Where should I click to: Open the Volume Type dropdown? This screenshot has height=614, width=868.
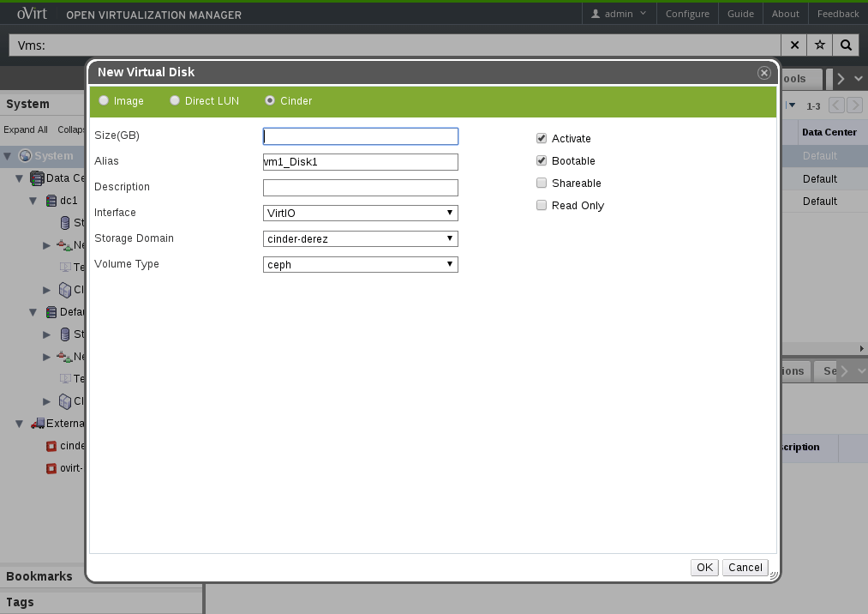360,264
